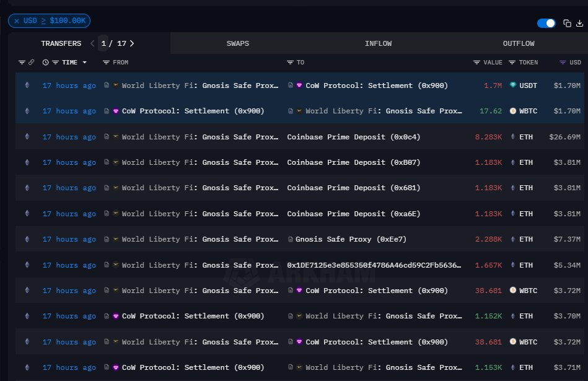Click the 8.283K ETH value
Image resolution: width=588 pixels, height=381 pixels.
(488, 137)
